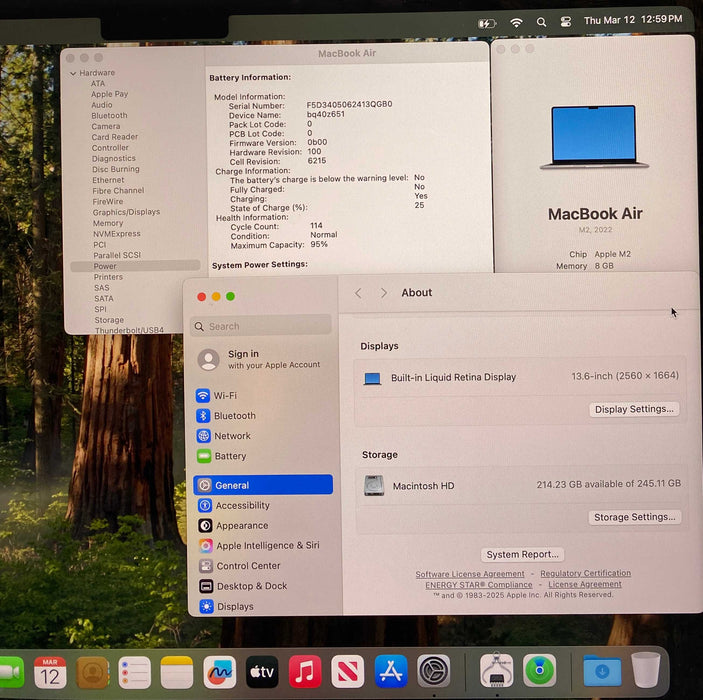Open ENERGY STAR Compliance link
Image resolution: width=703 pixels, height=700 pixels.
pos(478,585)
